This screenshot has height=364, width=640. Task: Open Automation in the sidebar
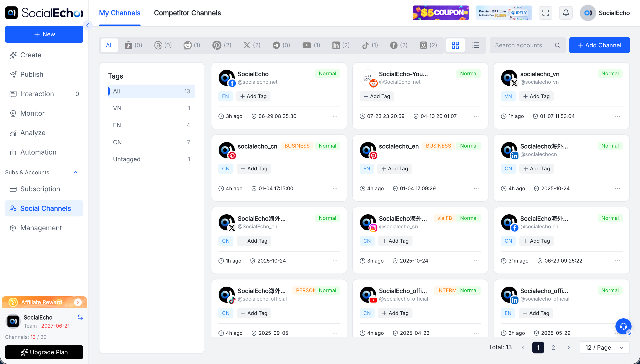pos(44,152)
